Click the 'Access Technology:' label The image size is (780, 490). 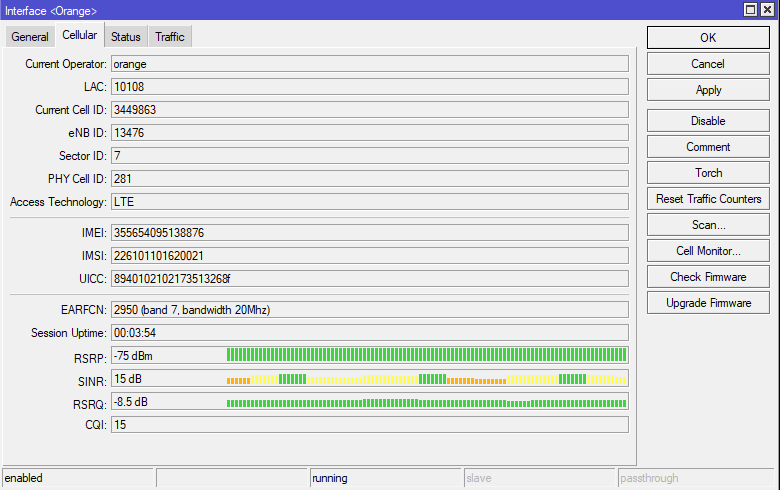coord(58,202)
